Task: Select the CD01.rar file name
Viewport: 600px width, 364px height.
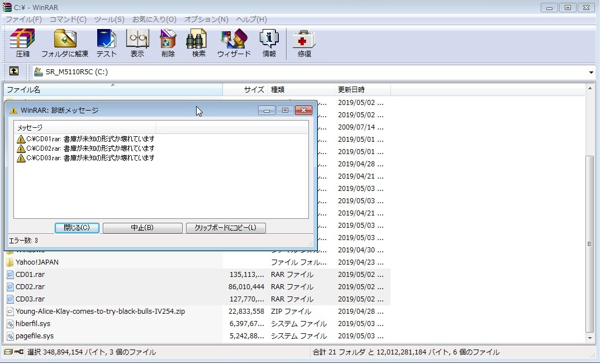Action: 30,275
